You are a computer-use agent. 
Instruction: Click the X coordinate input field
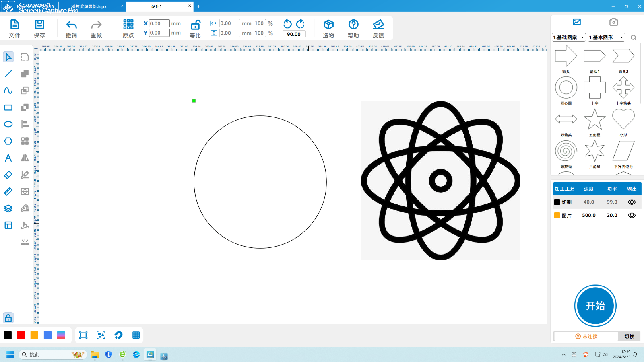159,23
